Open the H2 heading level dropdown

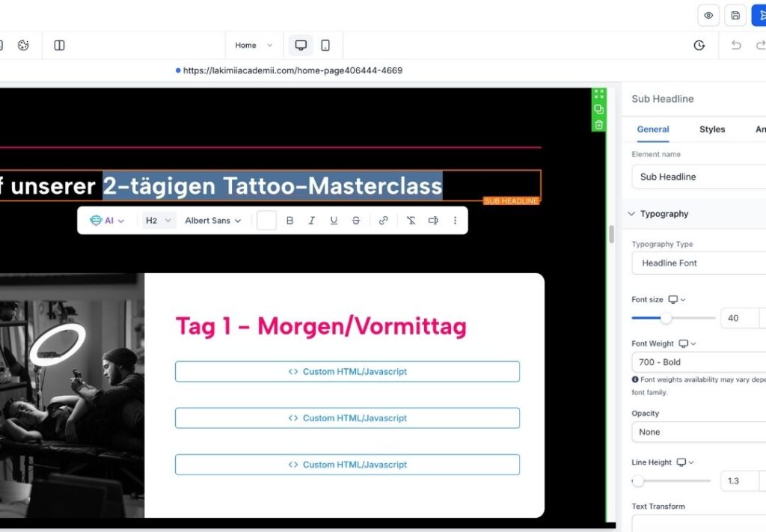(159, 221)
